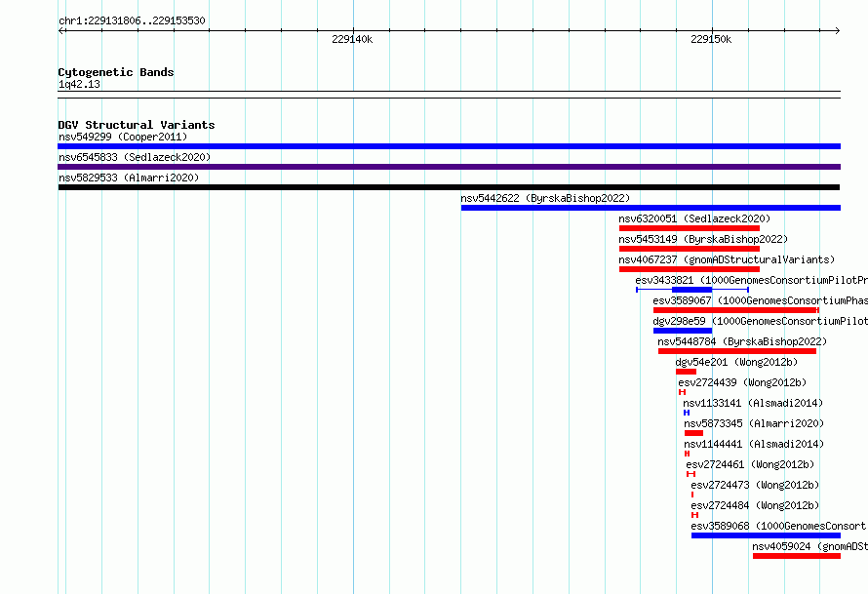Select the blue esv3589068 variant bar
Screen dimensions: 868x594
pyautogui.click(x=767, y=535)
